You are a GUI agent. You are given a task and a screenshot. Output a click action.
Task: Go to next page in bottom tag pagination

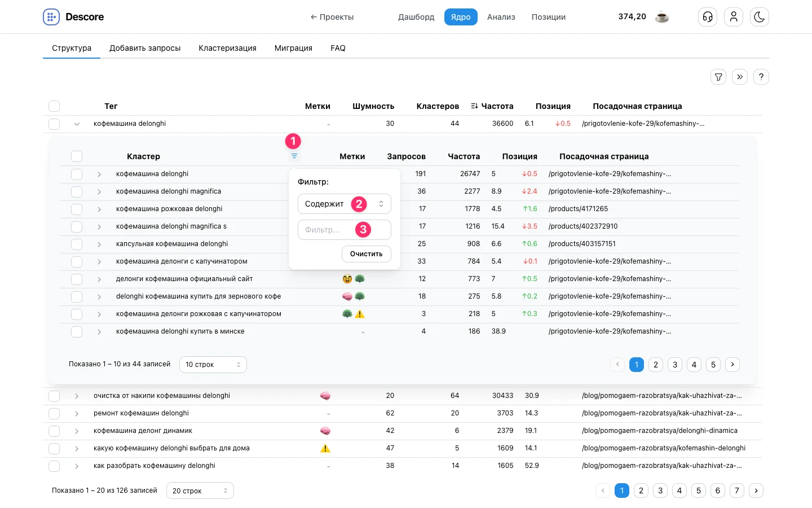pos(756,491)
